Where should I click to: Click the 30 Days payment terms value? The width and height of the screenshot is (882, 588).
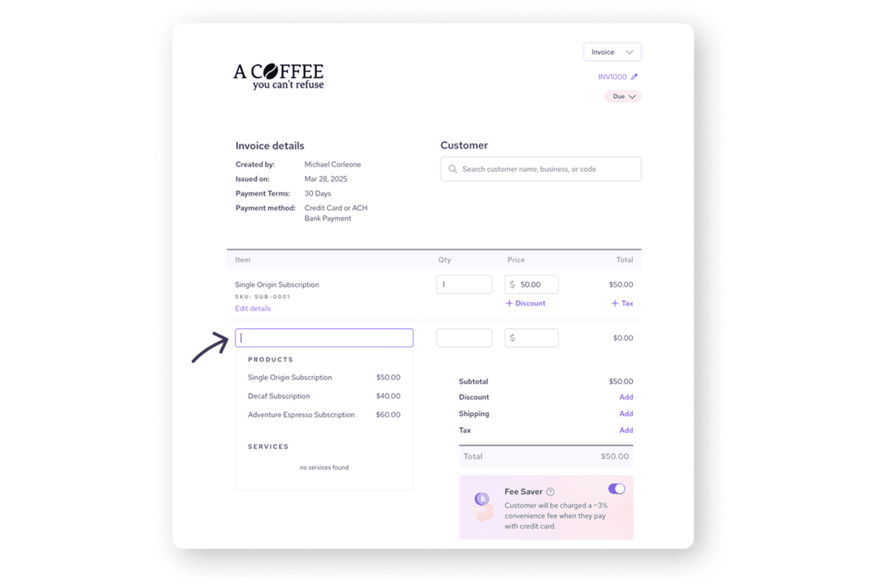tap(318, 194)
